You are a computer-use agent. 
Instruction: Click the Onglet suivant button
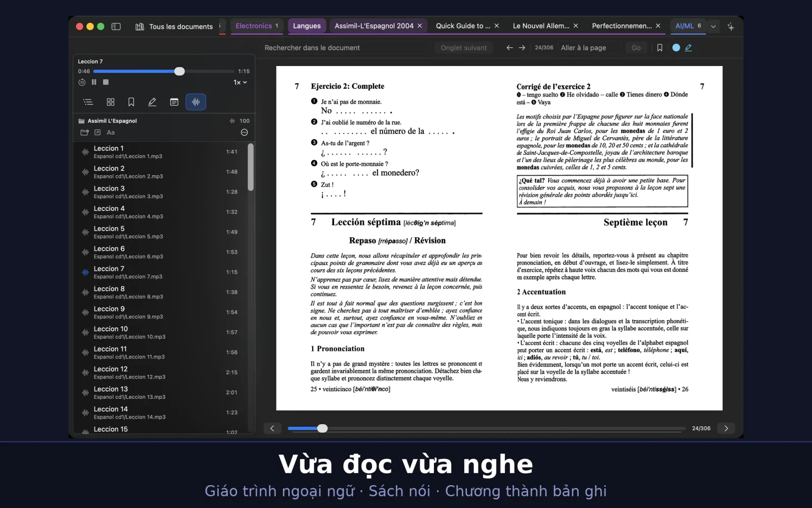(x=463, y=48)
